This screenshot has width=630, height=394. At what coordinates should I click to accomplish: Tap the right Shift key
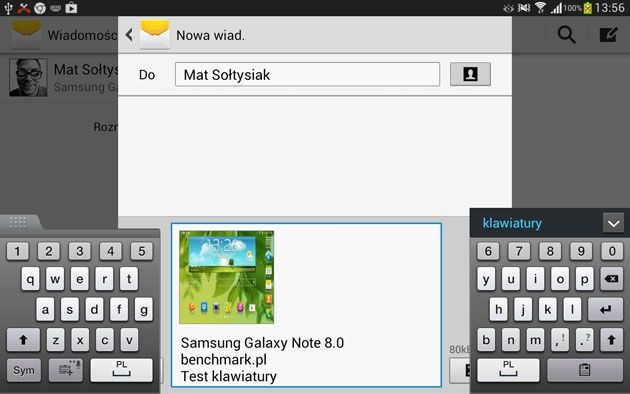[611, 340]
